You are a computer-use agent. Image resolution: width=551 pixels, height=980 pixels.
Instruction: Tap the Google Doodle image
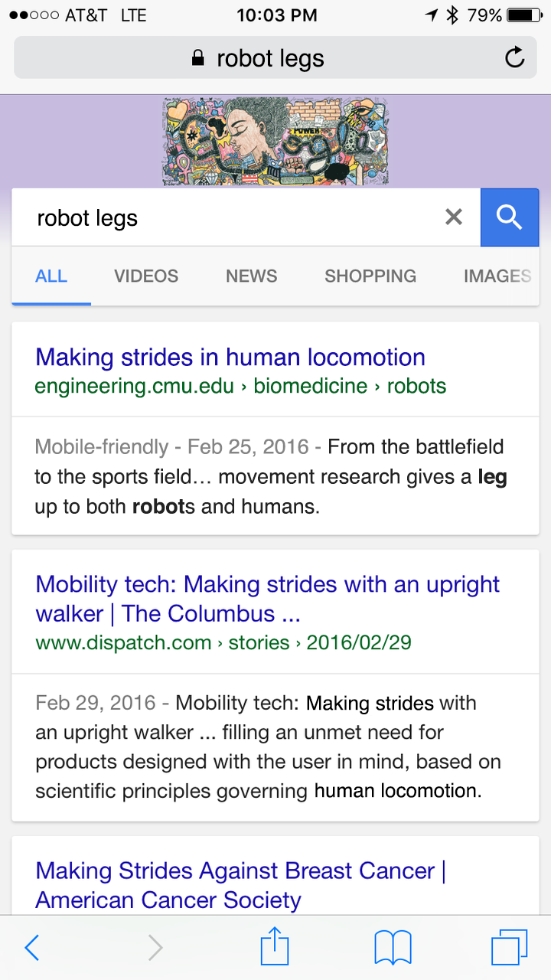pyautogui.click(x=275, y=141)
